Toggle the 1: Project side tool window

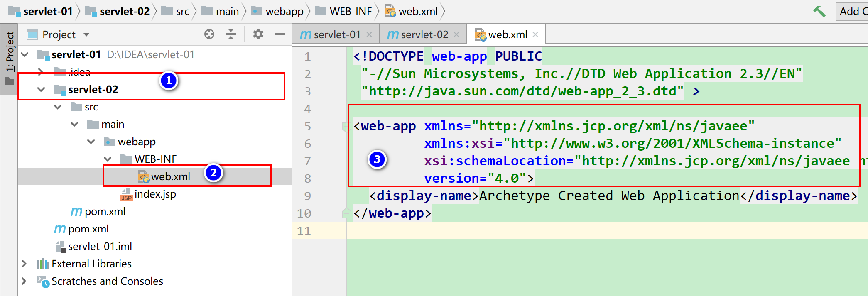[x=9, y=59]
